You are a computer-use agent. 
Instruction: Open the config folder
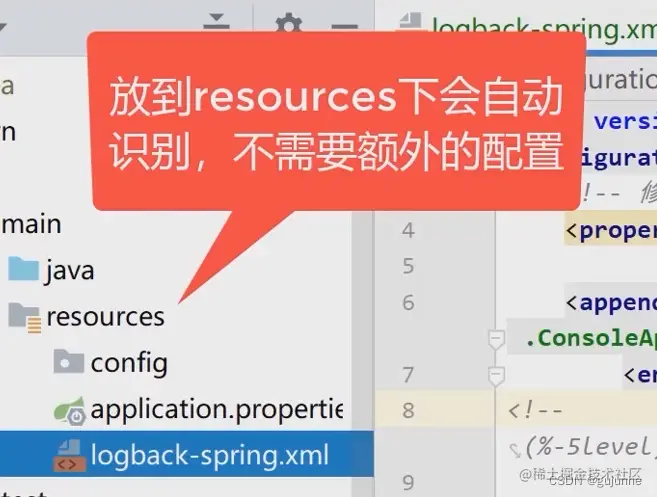[129, 363]
